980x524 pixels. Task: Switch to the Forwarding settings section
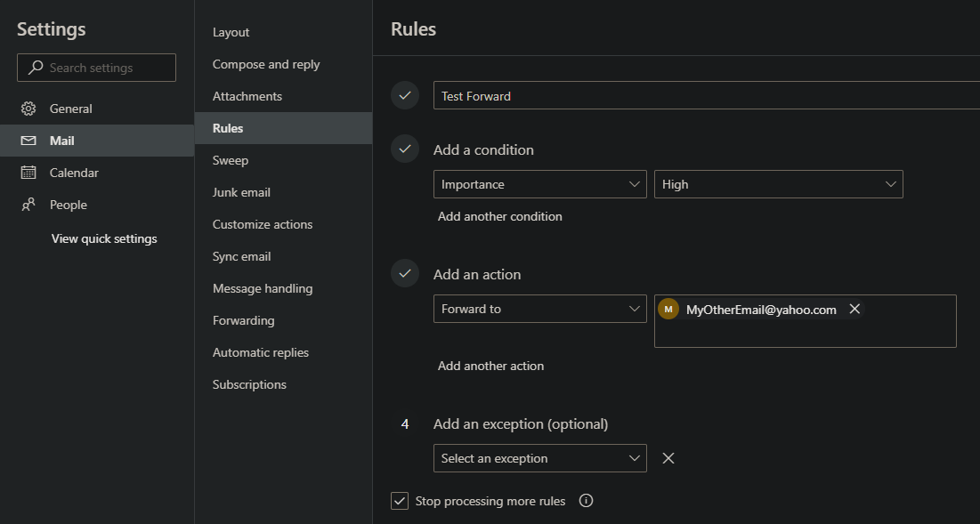coord(242,319)
